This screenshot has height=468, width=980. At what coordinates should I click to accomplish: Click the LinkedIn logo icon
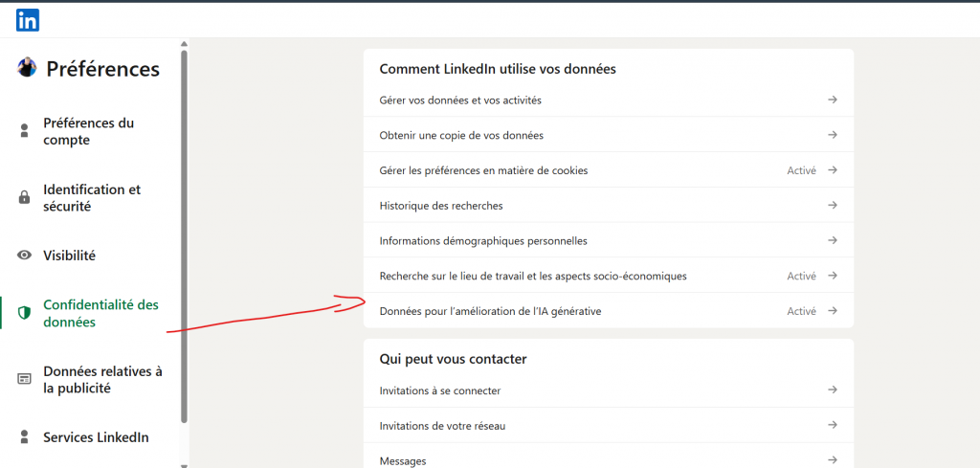27,19
